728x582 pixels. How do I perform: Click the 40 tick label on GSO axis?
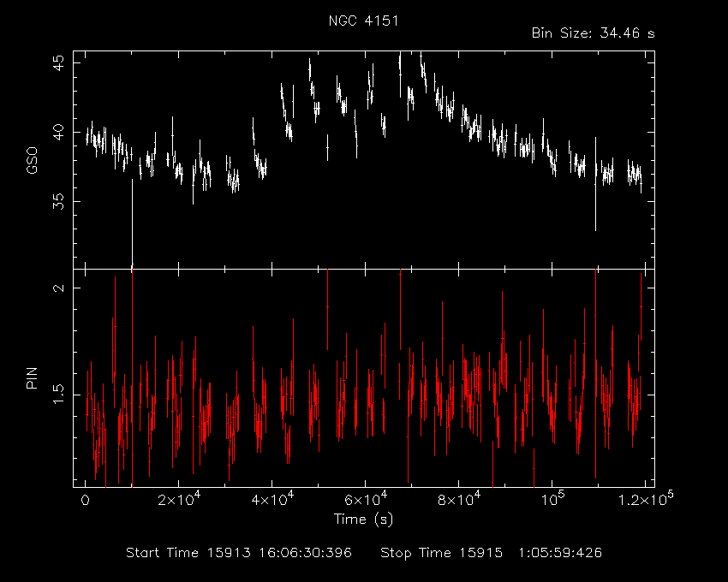(59, 132)
